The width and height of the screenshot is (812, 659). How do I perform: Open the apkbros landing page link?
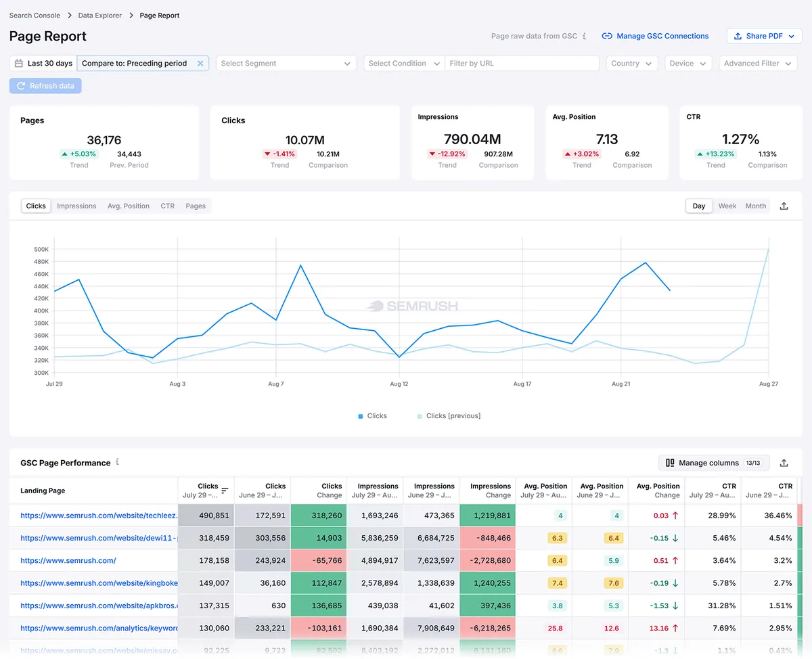pyautogui.click(x=99, y=606)
